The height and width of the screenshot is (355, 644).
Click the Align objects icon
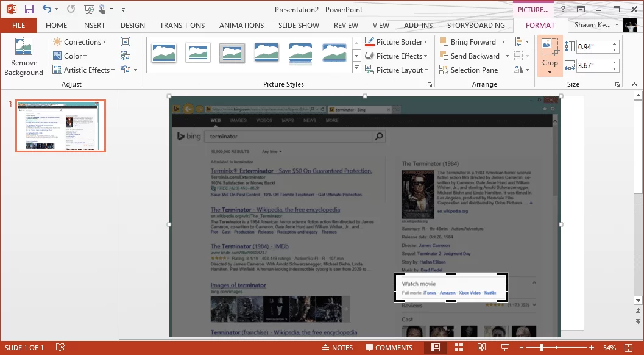[x=522, y=42]
